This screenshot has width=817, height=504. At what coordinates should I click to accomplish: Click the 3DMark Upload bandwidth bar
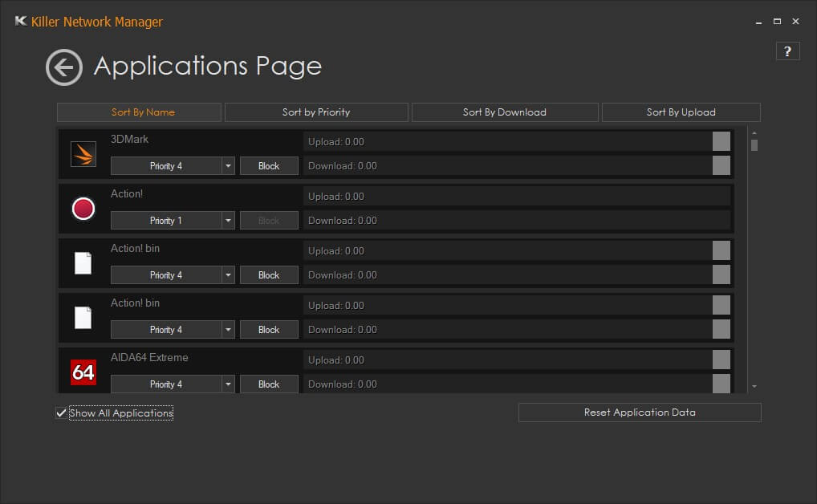click(507, 141)
